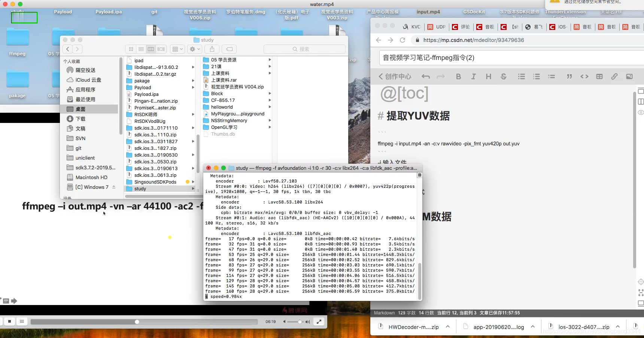Screen dimensions: 644x338
Task: Insert code block in CSDN editor
Action: click(x=584, y=76)
